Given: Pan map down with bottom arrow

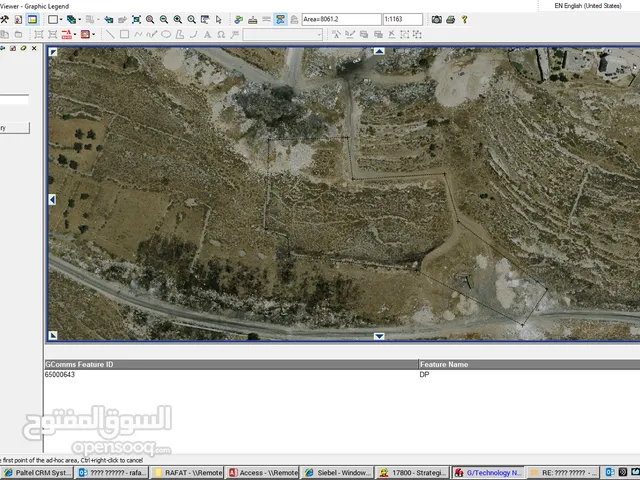Looking at the screenshot, I should click(379, 336).
